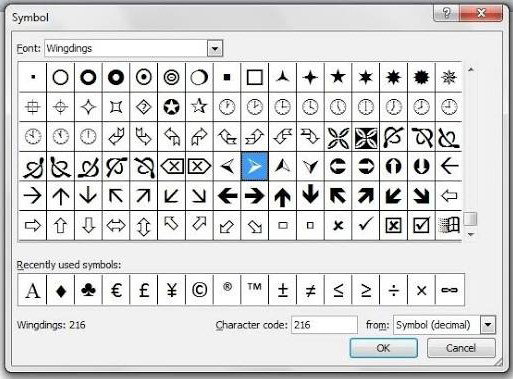The image size is (513, 379).
Task: Choose the Windows logo symbol
Action: click(449, 226)
